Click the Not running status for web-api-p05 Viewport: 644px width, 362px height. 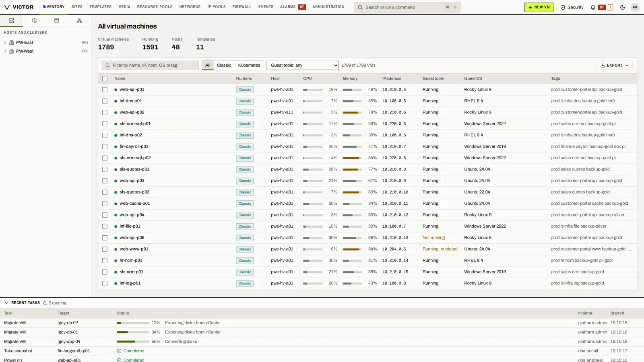coord(433,238)
